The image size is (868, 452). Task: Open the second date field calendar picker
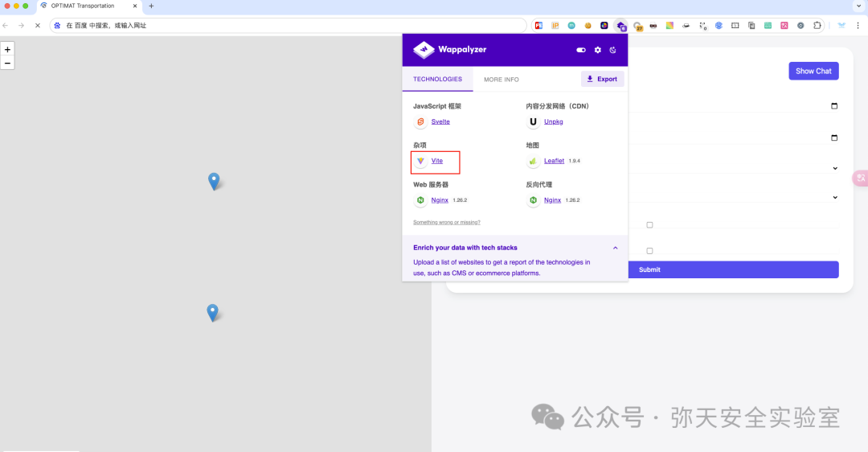click(x=834, y=138)
